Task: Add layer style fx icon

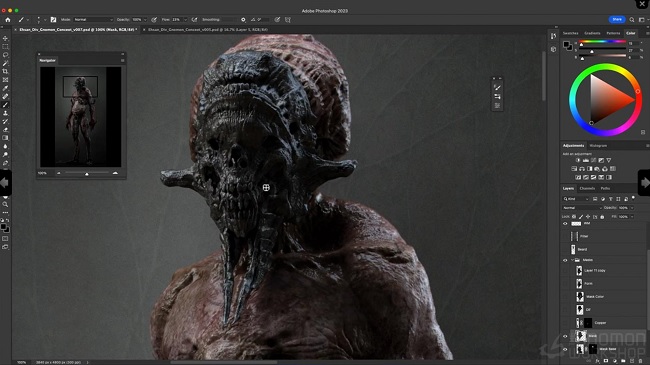Action: [597, 361]
